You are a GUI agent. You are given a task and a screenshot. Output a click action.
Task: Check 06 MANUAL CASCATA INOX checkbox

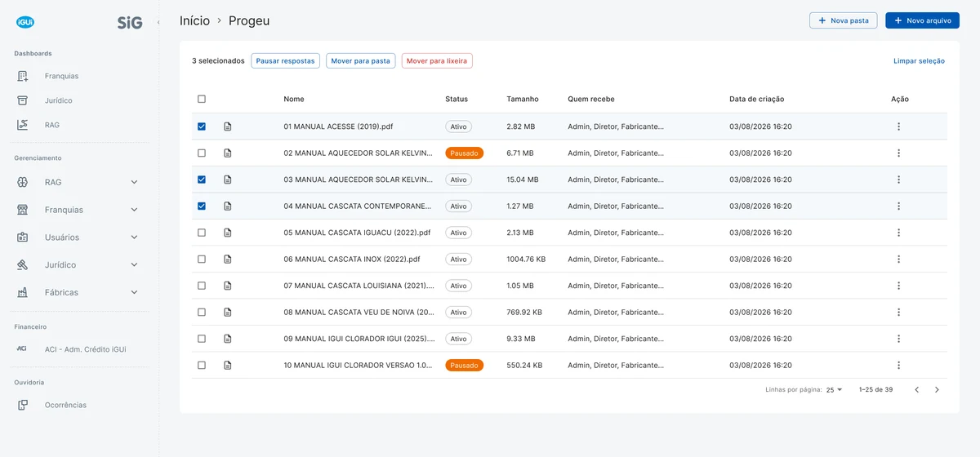click(x=202, y=260)
